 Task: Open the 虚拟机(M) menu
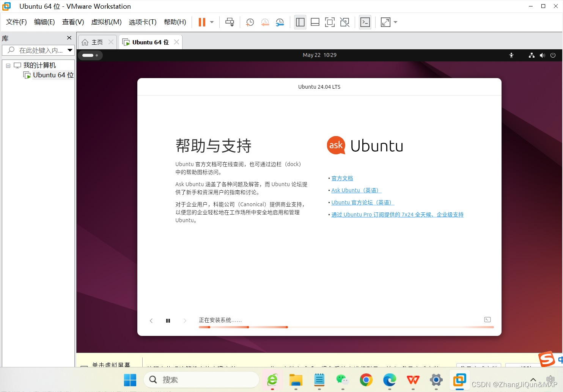106,22
